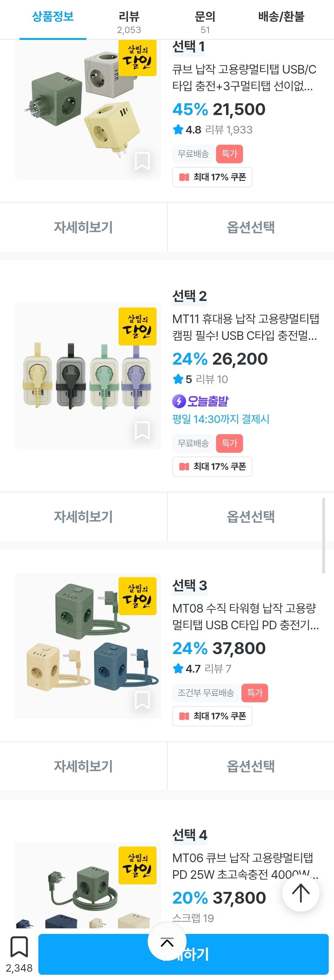Viewport: 334px width, 980px height.
Task: Toggle bookmark on the MT11 product image
Action: [142, 430]
